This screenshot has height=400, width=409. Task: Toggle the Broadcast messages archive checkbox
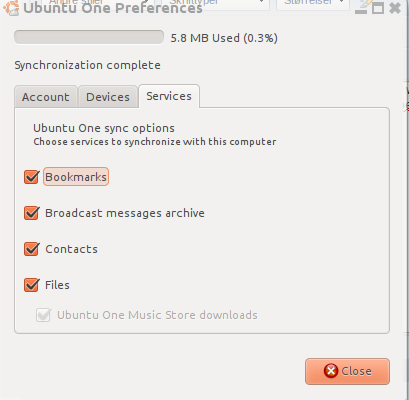32,213
